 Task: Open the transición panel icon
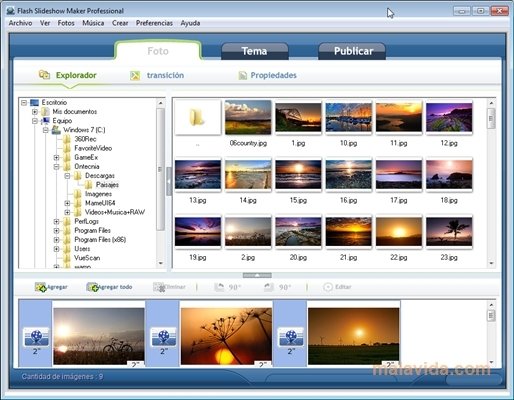click(135, 75)
